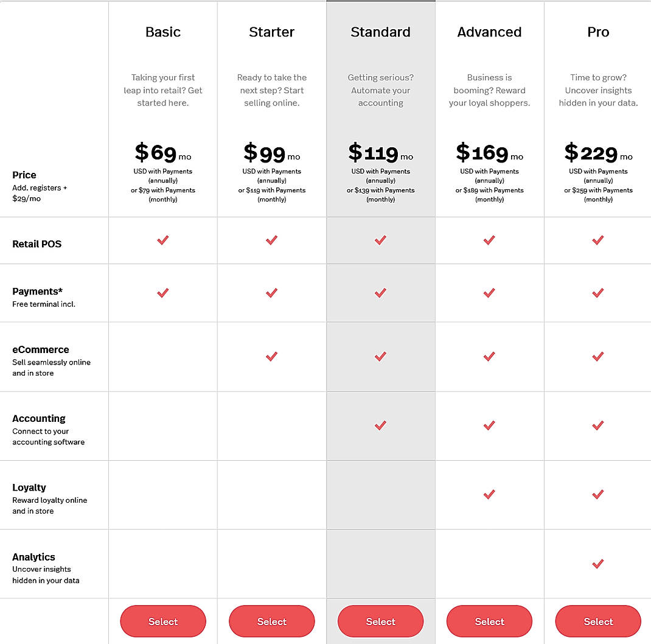Click the Payments checkmark under Basic
651x644 pixels.
tap(162, 293)
